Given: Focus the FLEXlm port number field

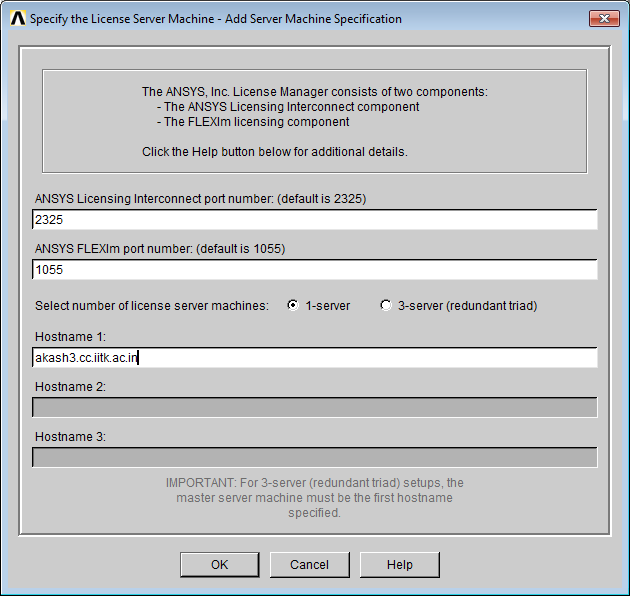Looking at the screenshot, I should click(314, 270).
